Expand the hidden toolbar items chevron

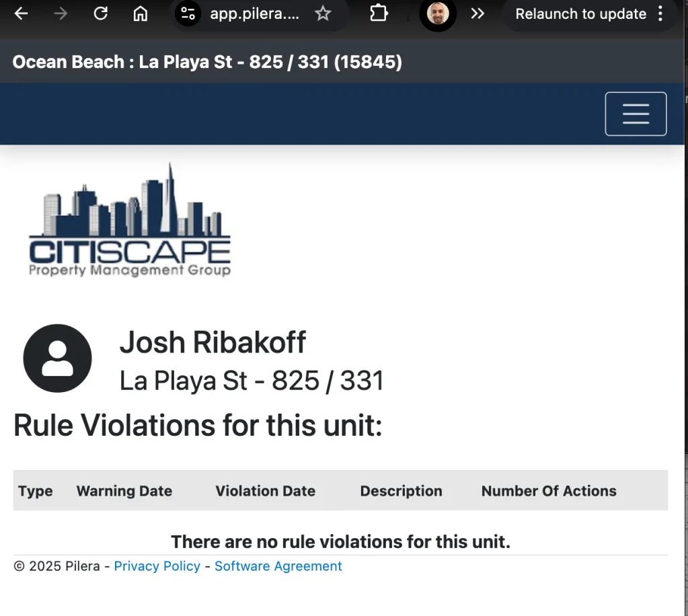pos(477,13)
